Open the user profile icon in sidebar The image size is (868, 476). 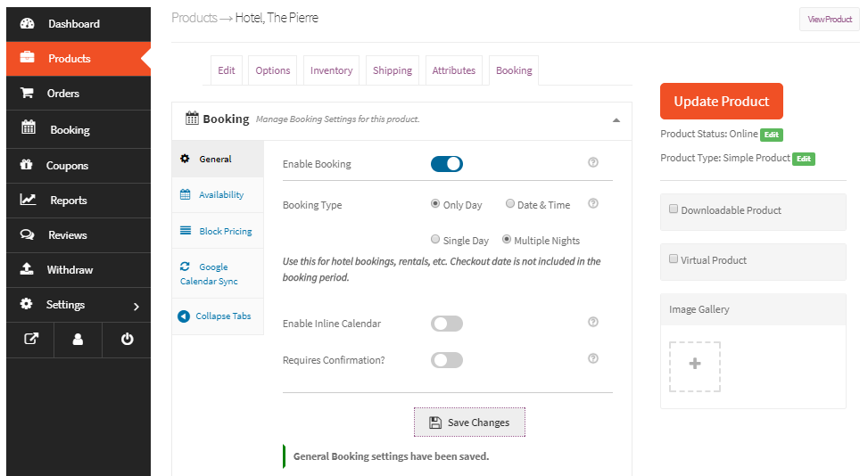[x=78, y=339]
